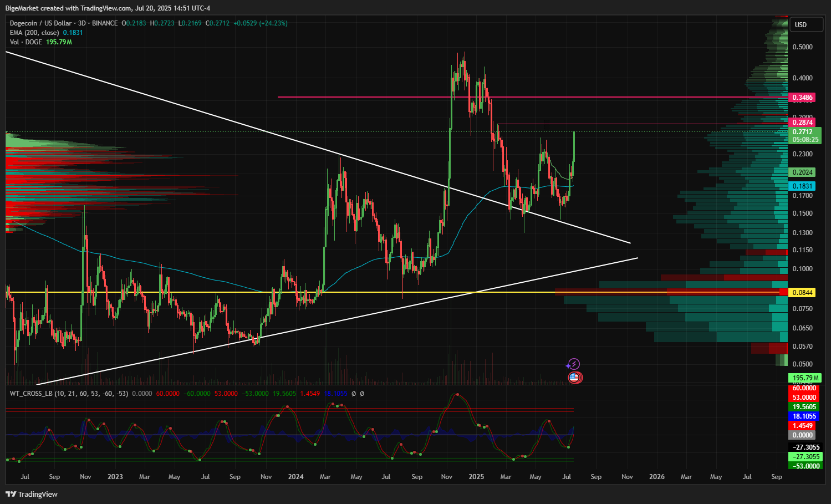831x504 pixels.
Task: Click the 0.2300 price scale label
Action: (x=802, y=154)
